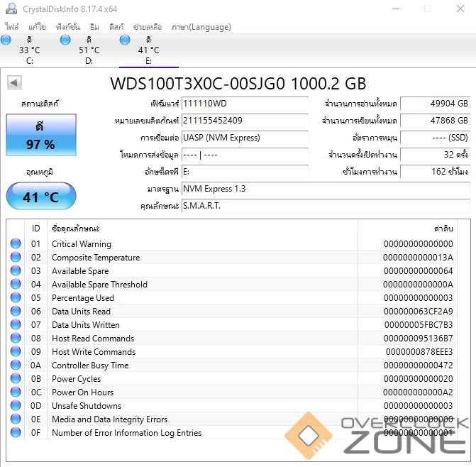Switch to drive E: tab at 41 °C
Viewport: 476px width, 467px height.
(x=148, y=50)
